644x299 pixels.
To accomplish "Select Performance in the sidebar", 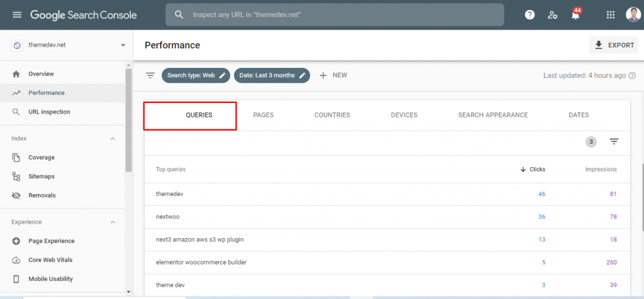I will (x=62, y=93).
